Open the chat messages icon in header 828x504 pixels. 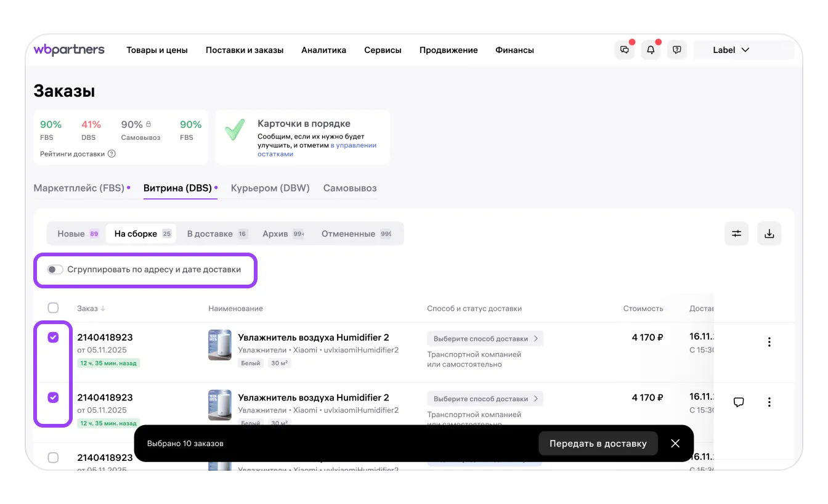coord(625,50)
